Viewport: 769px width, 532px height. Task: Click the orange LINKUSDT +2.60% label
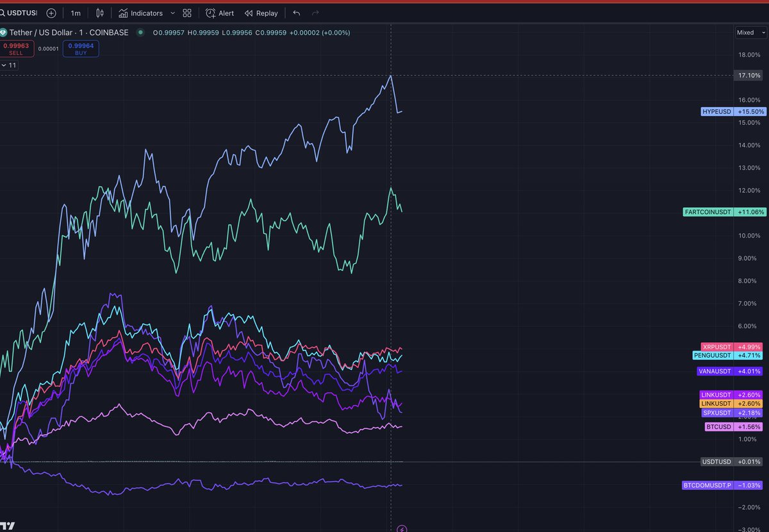tap(731, 404)
